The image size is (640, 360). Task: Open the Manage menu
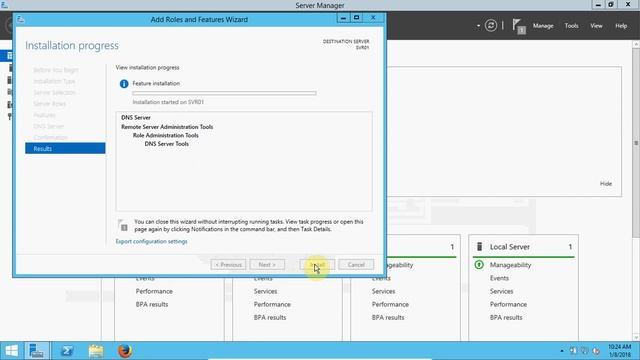[543, 26]
